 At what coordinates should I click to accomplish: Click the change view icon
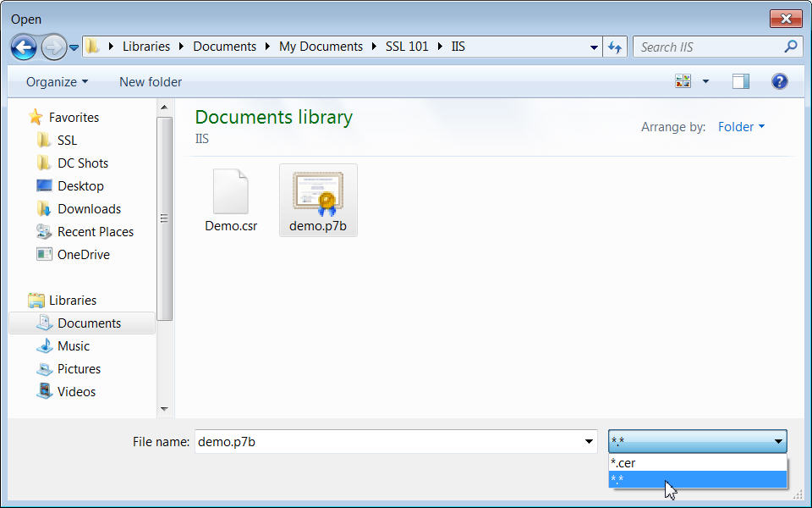tap(683, 81)
